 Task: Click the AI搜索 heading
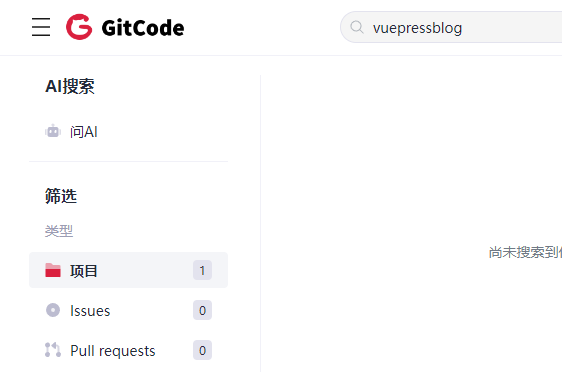pos(70,86)
